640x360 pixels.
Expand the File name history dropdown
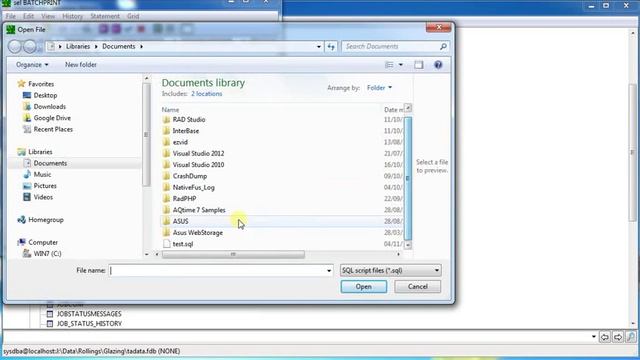(329, 271)
